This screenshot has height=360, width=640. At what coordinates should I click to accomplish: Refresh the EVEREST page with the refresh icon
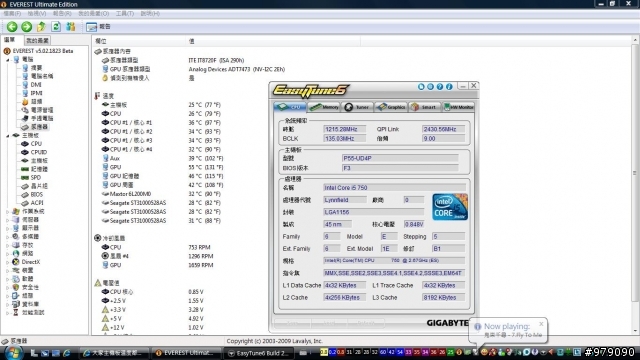point(56,27)
